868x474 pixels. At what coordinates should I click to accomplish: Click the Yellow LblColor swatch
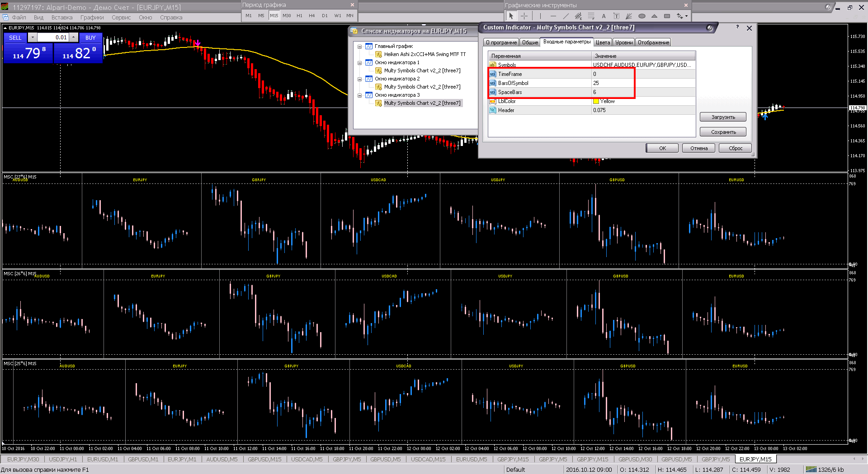(596, 101)
